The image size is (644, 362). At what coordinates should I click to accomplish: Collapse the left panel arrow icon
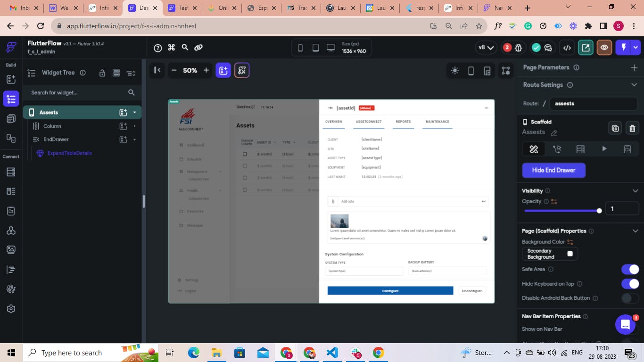[x=157, y=70]
